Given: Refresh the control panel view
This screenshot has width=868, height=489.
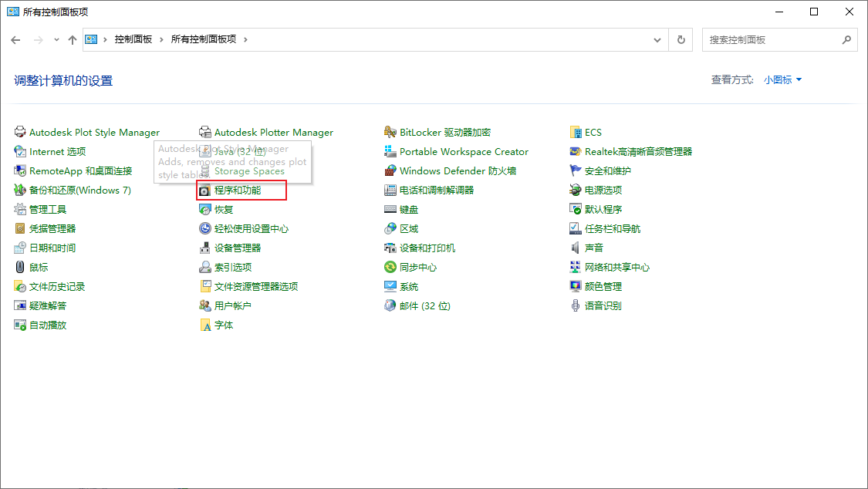Looking at the screenshot, I should tap(681, 40).
